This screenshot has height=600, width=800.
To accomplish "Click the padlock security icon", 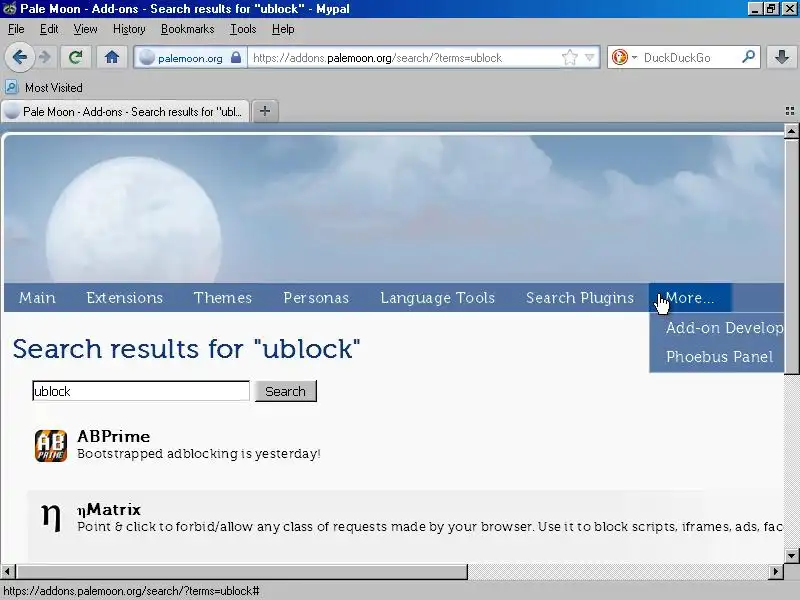I will click(x=236, y=57).
